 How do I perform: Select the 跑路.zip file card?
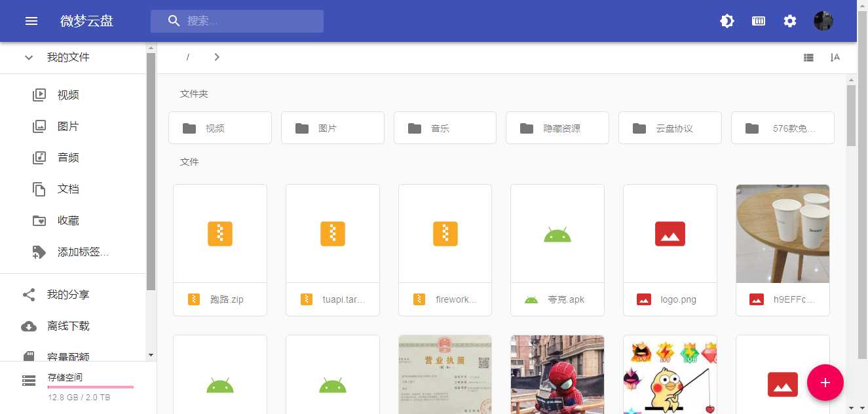[220, 250]
